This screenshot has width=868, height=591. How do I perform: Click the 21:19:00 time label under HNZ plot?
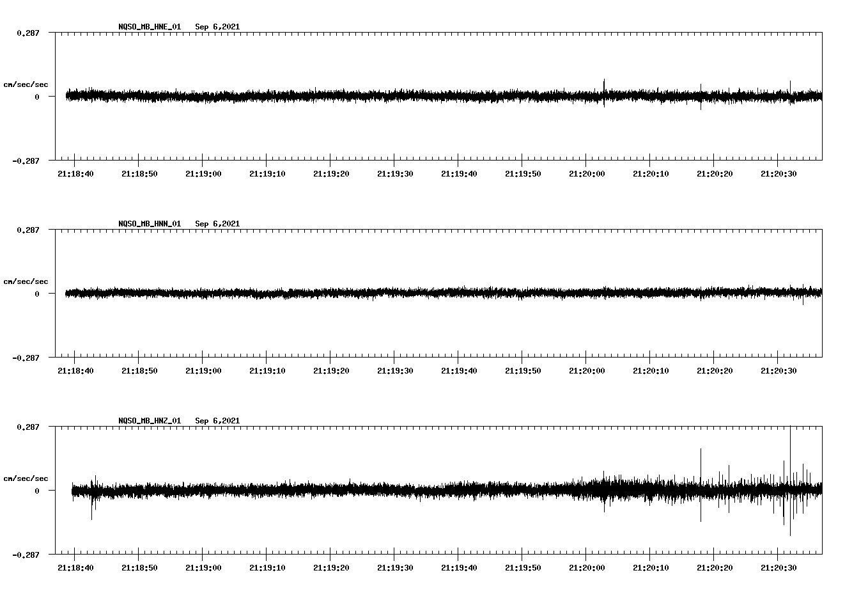point(203,567)
